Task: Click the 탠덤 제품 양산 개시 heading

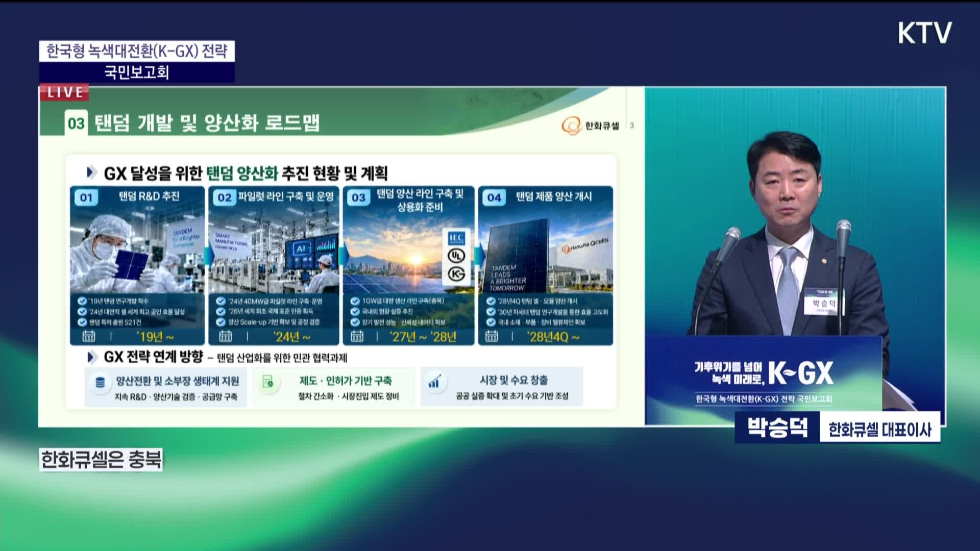Action: [553, 196]
